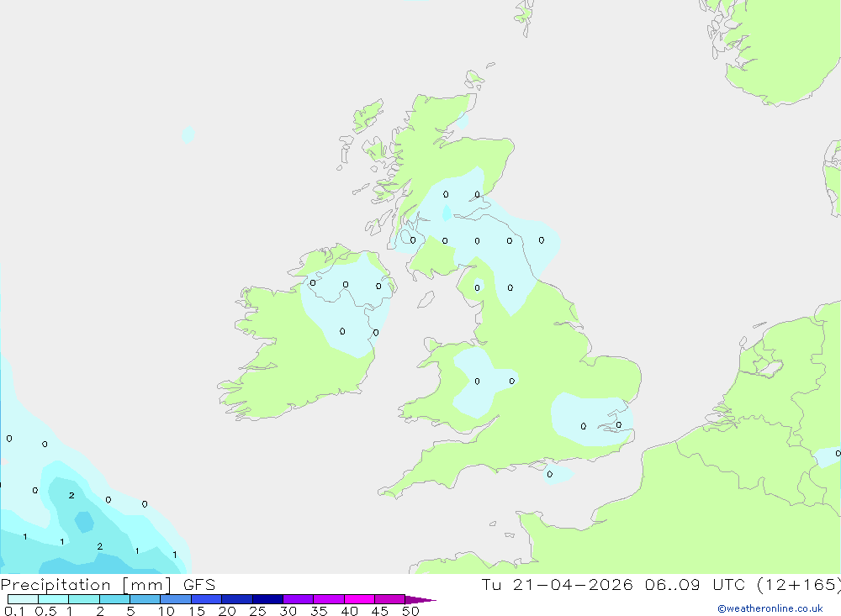Click the legend label '0.1'
This screenshot has height=616, width=841.
coord(14,611)
